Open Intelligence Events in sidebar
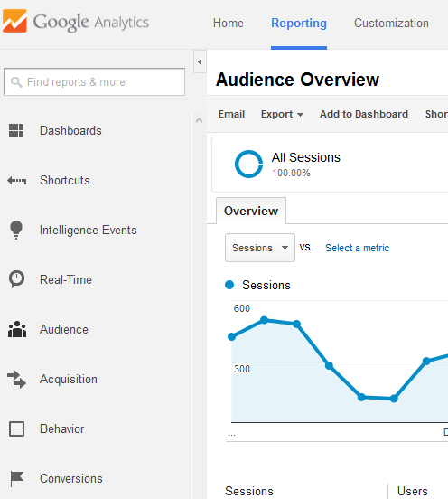Image resolution: width=448 pixels, height=499 pixels. (x=89, y=231)
